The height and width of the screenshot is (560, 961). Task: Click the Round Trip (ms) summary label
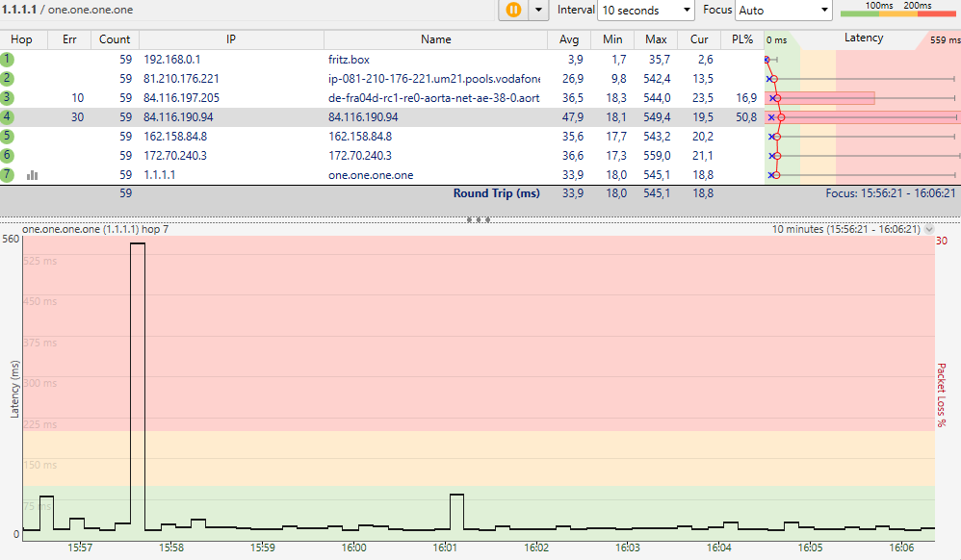coord(497,193)
